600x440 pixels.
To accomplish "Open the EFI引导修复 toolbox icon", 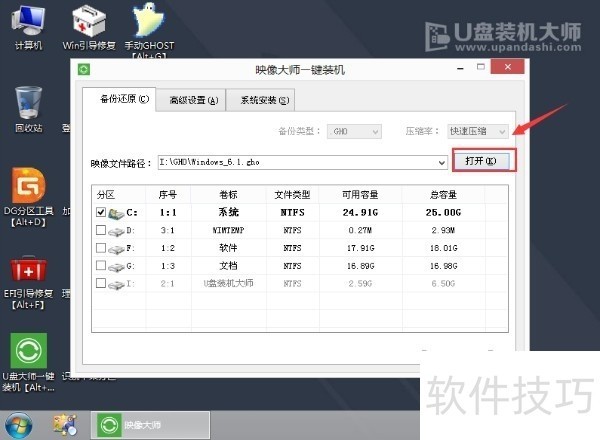I will point(28,283).
